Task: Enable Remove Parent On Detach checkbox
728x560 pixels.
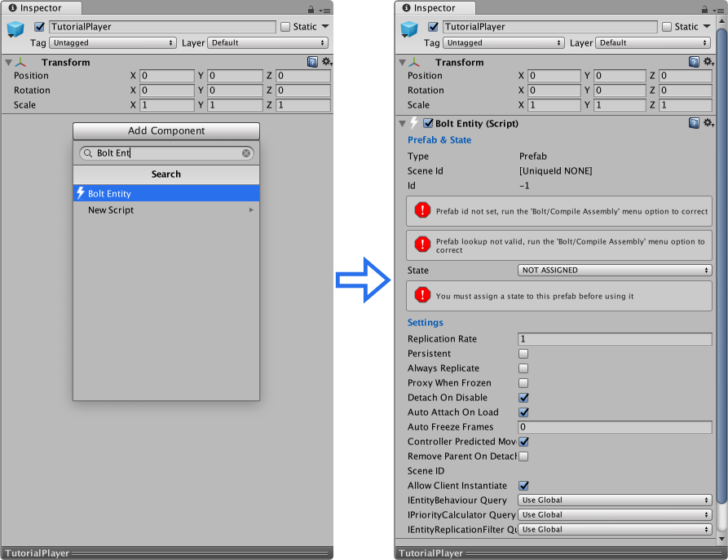Action: [x=523, y=456]
